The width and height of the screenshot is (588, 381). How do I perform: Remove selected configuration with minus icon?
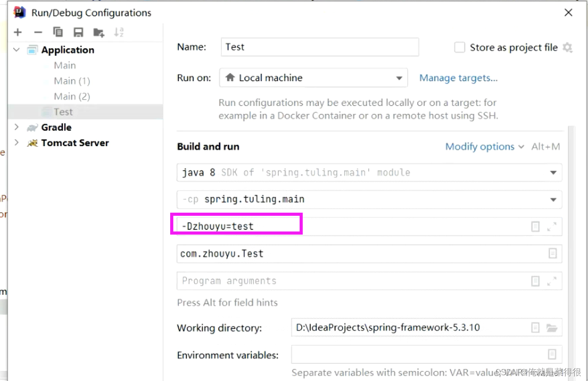(38, 32)
